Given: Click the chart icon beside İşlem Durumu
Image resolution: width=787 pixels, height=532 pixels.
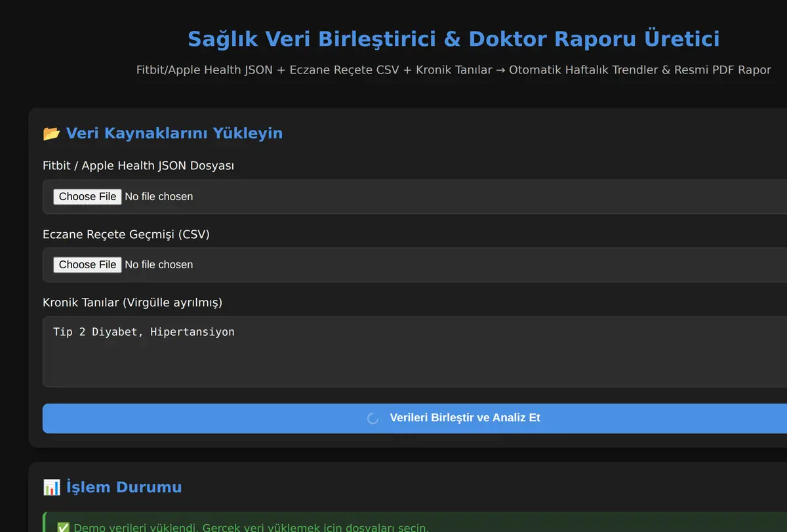Looking at the screenshot, I should click(x=51, y=487).
